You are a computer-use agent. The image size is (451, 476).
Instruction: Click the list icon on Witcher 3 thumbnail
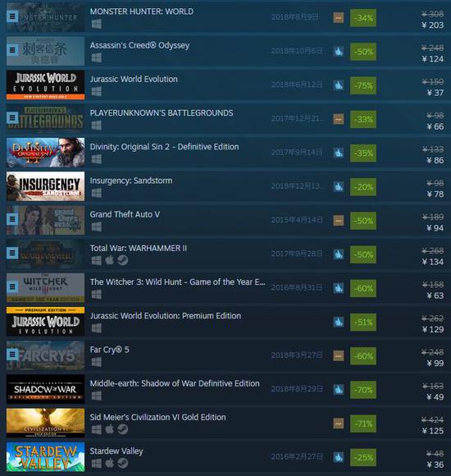tap(12, 286)
